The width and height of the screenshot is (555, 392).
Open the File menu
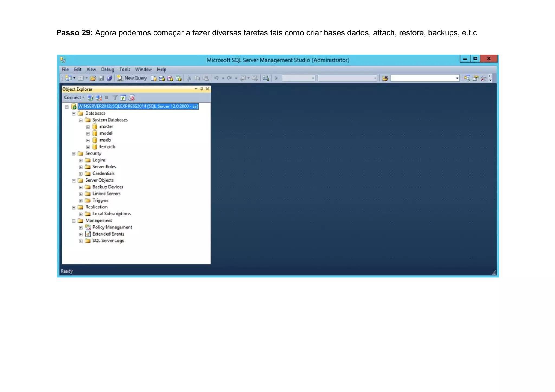65,70
